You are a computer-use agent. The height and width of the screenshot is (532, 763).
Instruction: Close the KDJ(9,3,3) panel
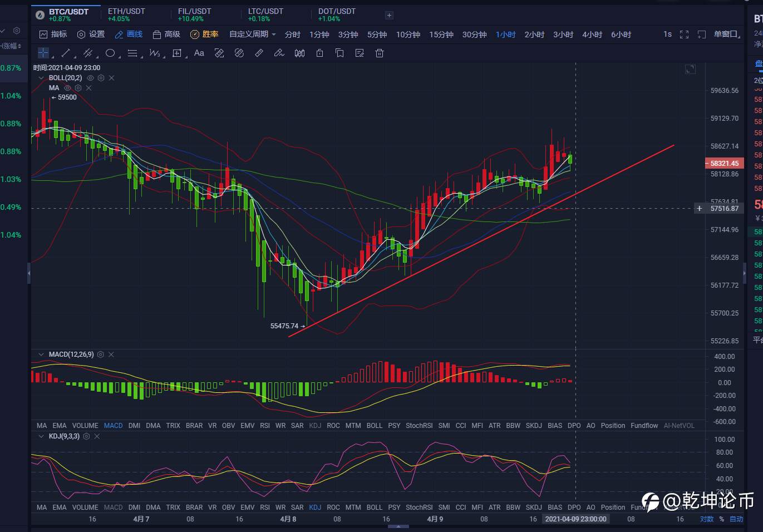(97, 436)
